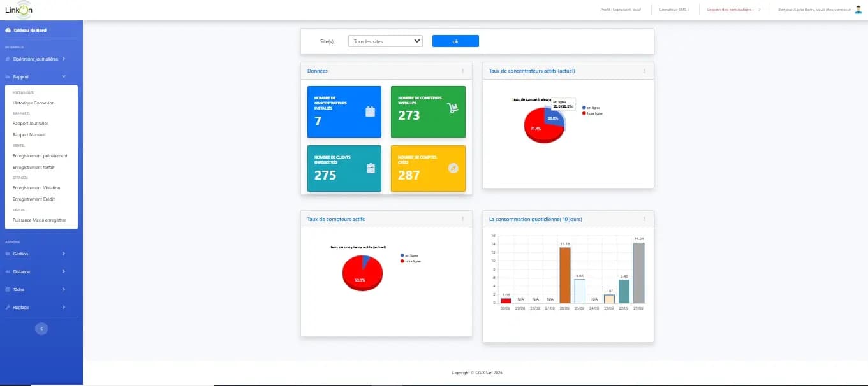Viewport: 868px width, 386px height.
Task: Select Enregistrement prépaiement
Action: point(40,155)
